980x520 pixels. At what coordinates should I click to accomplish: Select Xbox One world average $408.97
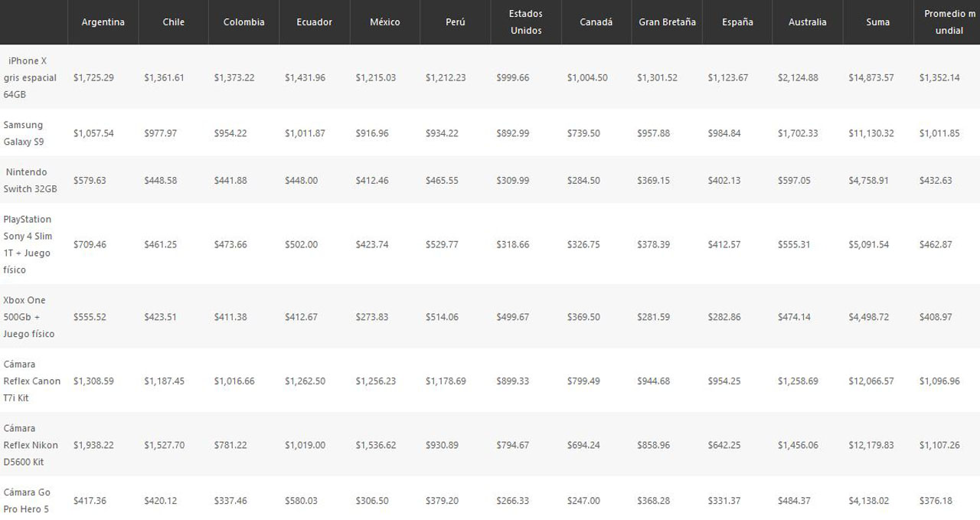click(936, 317)
